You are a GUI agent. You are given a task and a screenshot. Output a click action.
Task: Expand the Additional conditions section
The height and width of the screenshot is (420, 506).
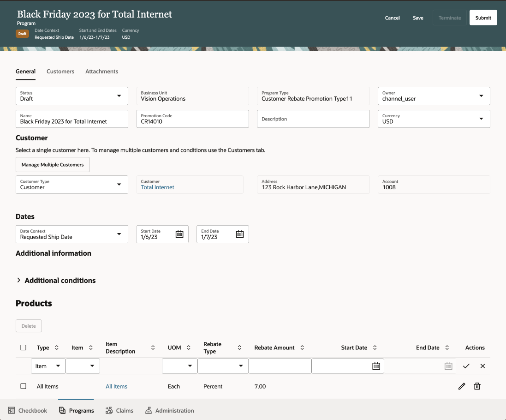point(19,280)
